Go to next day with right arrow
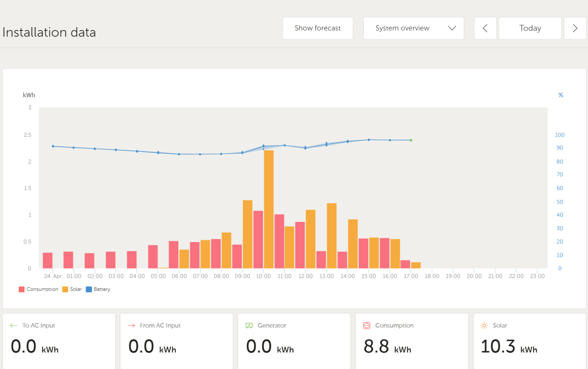588x369 pixels. coord(575,28)
